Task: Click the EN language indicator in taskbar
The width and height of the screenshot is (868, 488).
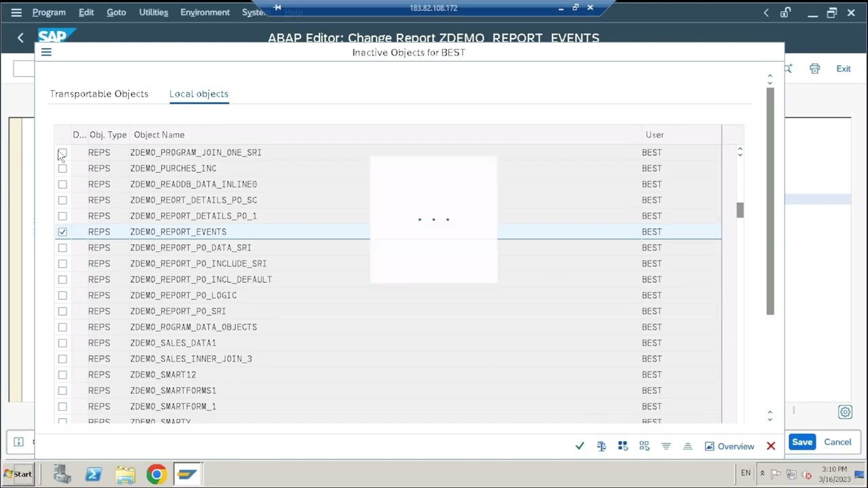Action: point(746,473)
